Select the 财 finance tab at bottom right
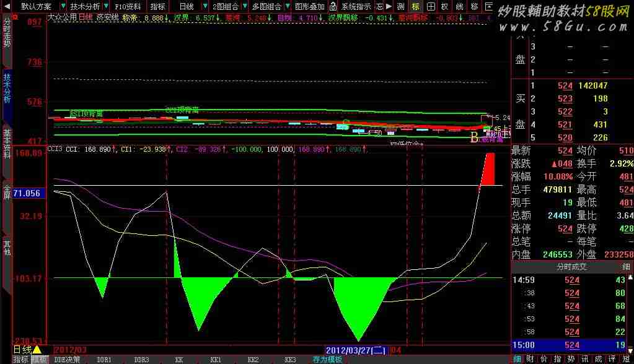This screenshot has height=364, width=634. [530, 359]
